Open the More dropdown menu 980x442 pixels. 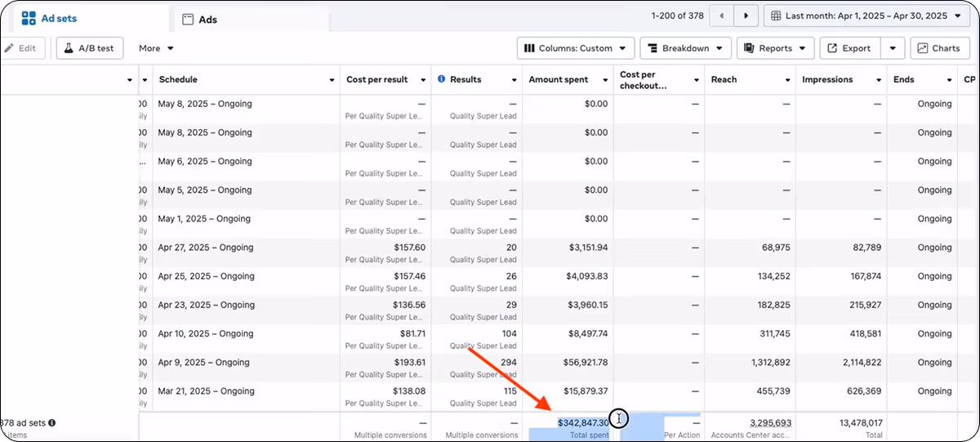(156, 48)
